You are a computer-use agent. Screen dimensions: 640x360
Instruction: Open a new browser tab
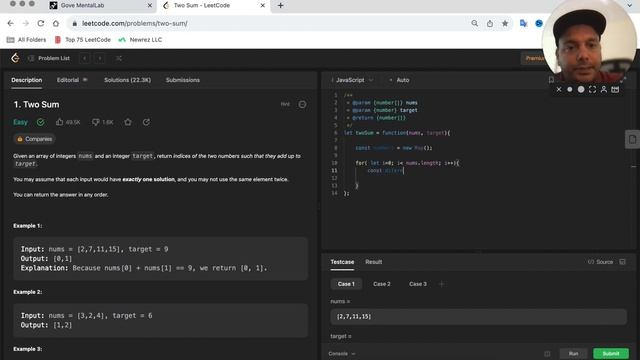pyautogui.click(x=280, y=6)
